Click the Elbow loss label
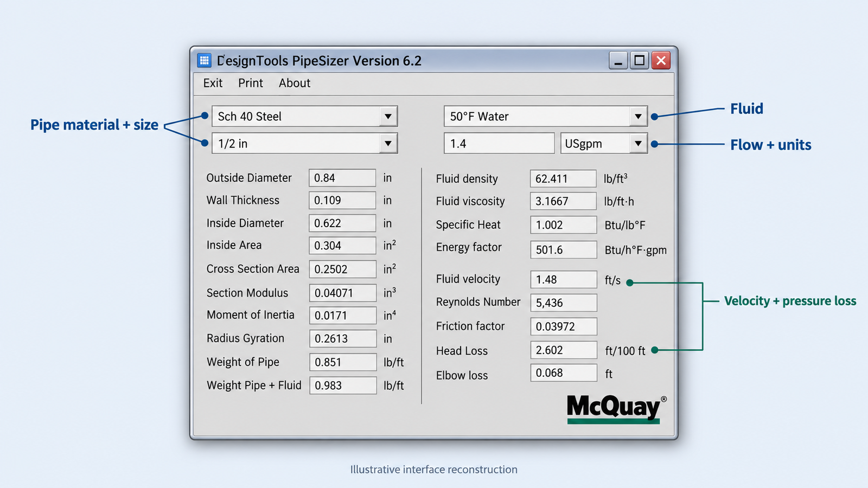The width and height of the screenshot is (868, 488). [462, 375]
